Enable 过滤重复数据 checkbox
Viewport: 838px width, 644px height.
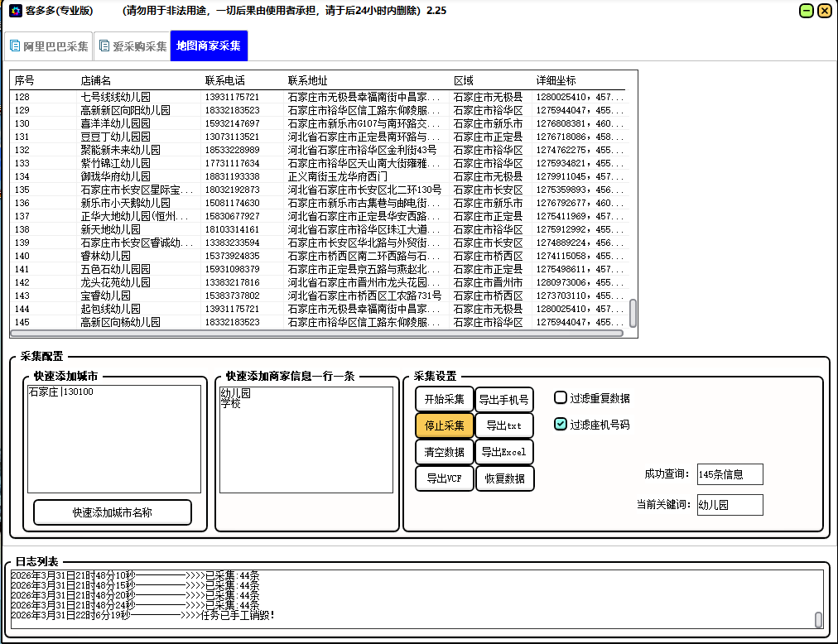click(x=561, y=397)
